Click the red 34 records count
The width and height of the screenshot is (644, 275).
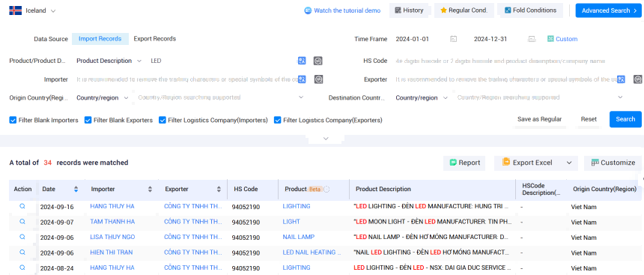(x=48, y=163)
